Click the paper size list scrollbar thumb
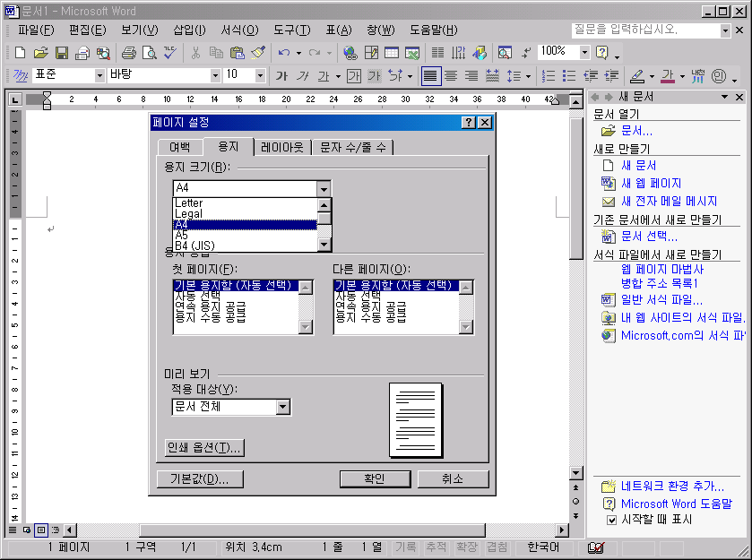 324,218
